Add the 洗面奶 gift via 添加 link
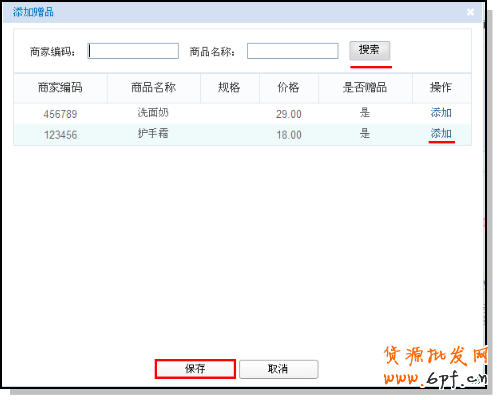Screen dimensions: 498x400 pyautogui.click(x=441, y=113)
